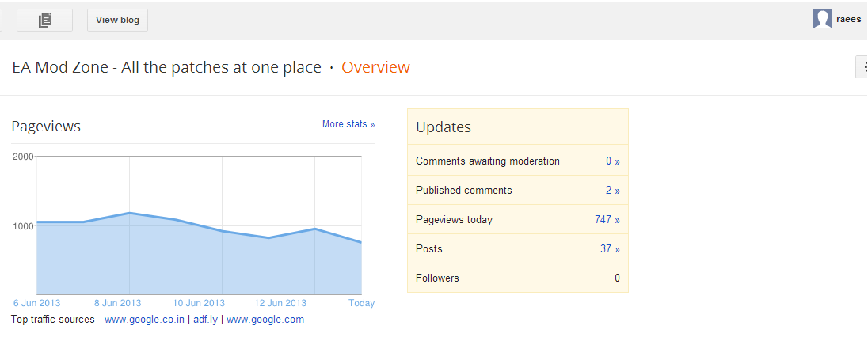Open the 37 posts count link
868x337 pixels.
coord(610,249)
